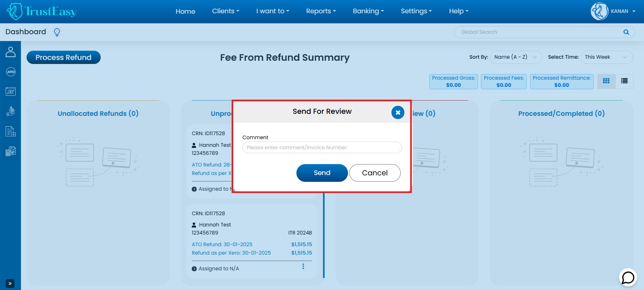Click the Process Refund button
Viewport: 644px width, 290px height.
tap(64, 58)
